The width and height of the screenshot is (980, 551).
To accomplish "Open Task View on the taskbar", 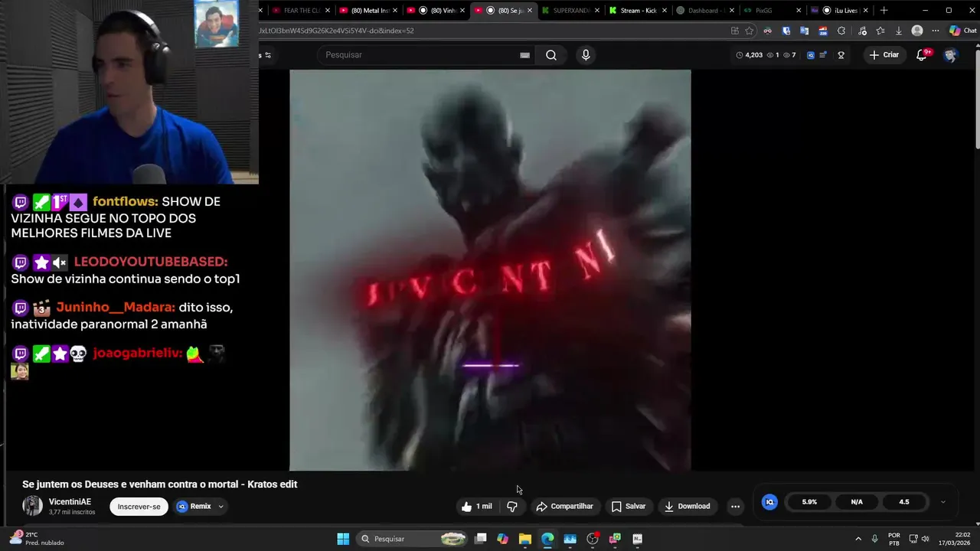I will pyautogui.click(x=480, y=539).
